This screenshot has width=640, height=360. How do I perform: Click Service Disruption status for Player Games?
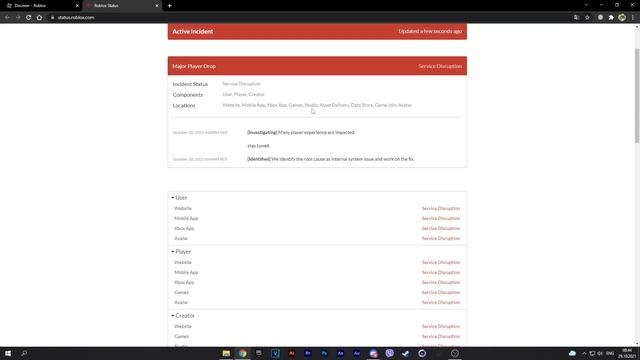441,292
